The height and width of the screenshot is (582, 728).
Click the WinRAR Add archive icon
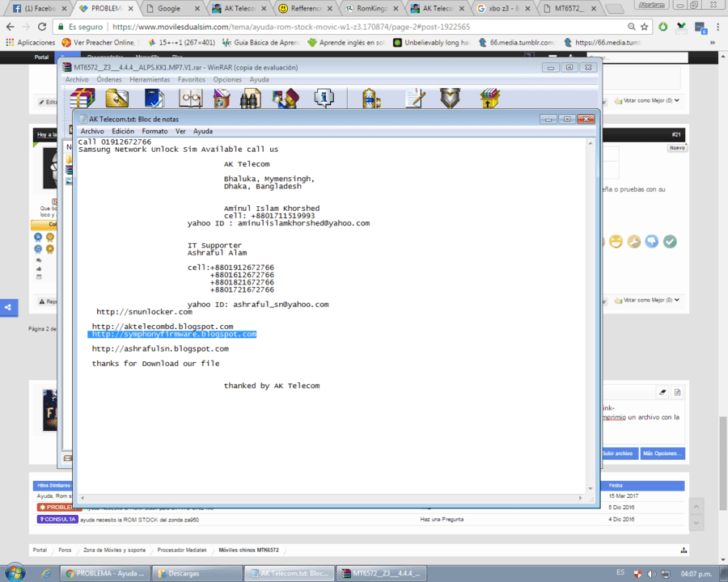[x=83, y=98]
